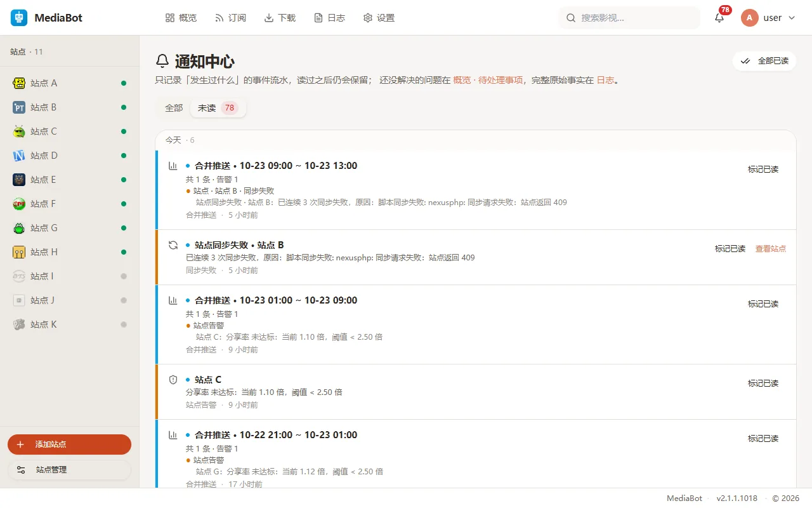Click version text v2.1.1.1018 in footer
812x508 pixels.
[x=737, y=498]
